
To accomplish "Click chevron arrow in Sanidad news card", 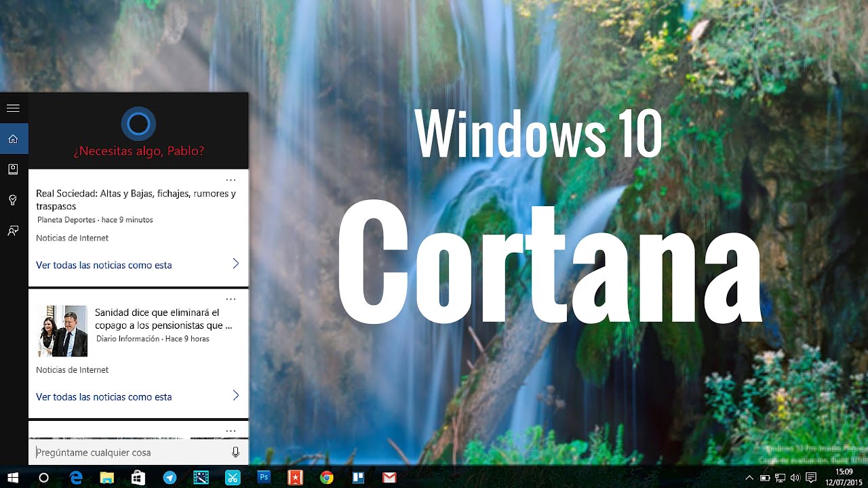I will point(236,395).
